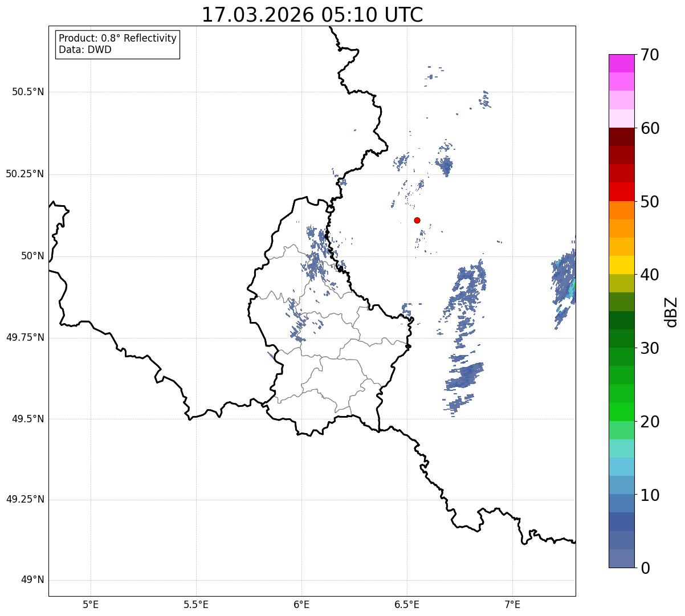The image size is (685, 616).
Task: Click the colorbar tick label 10
Action: coord(650,495)
